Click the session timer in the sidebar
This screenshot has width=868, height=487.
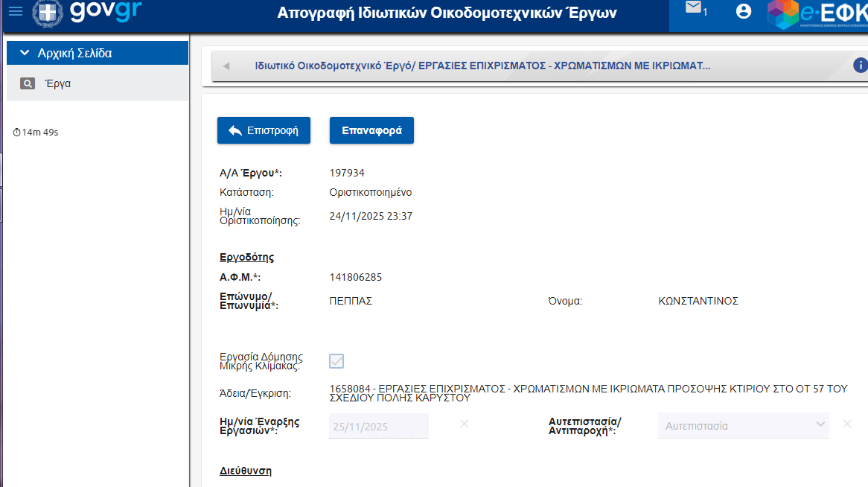[x=36, y=133]
